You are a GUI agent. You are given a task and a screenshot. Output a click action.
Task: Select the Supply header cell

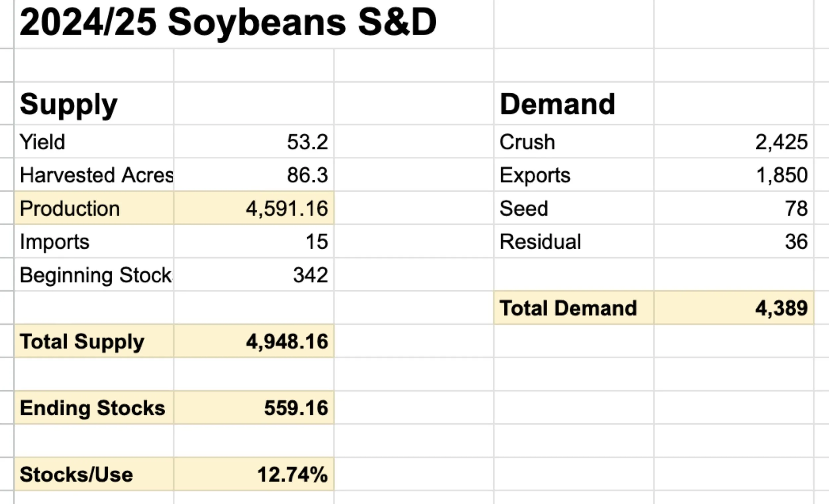click(94, 104)
